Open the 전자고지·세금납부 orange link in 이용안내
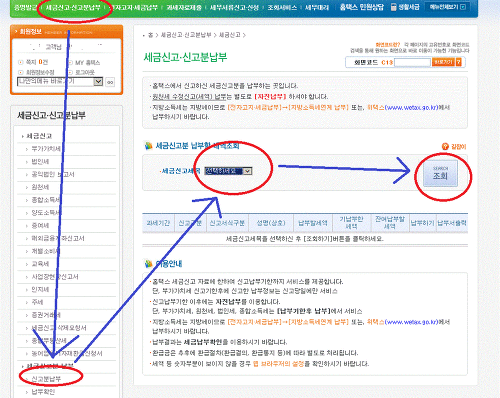Viewport: 500px width, 398px height. [x=255, y=322]
